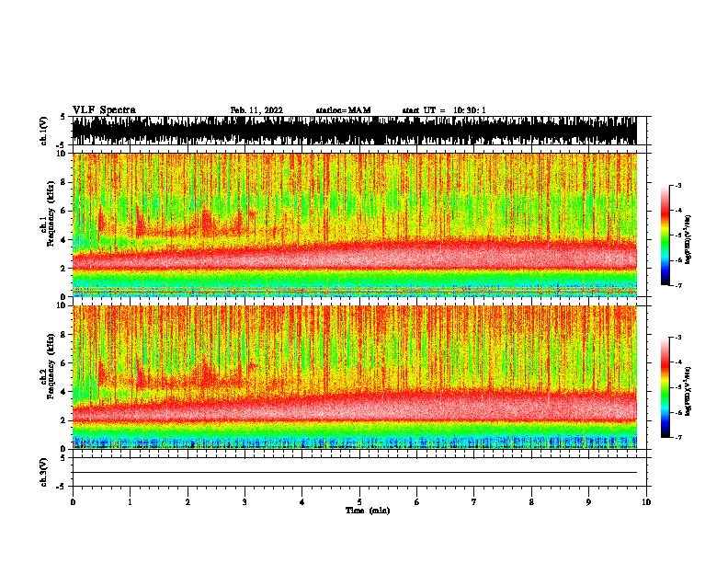Select the ch.2 "Frequency (kHz)" axis label
Screen dimensions: 728x563
(x=51, y=366)
